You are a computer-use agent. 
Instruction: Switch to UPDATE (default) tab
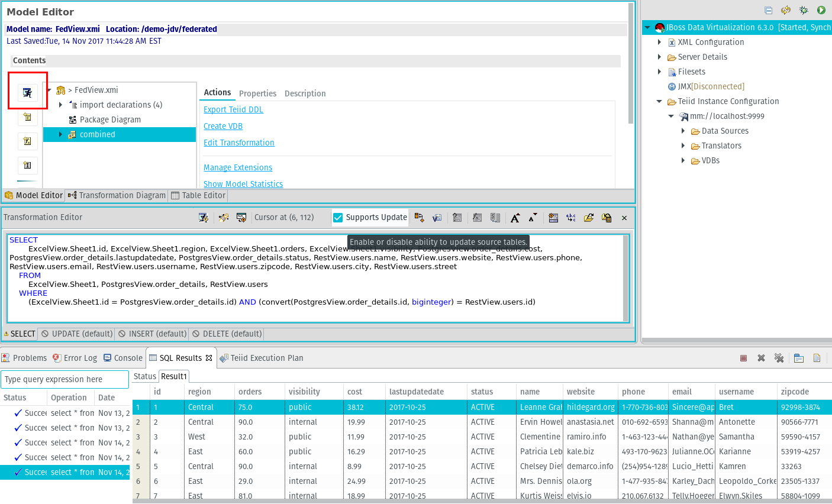(76, 334)
